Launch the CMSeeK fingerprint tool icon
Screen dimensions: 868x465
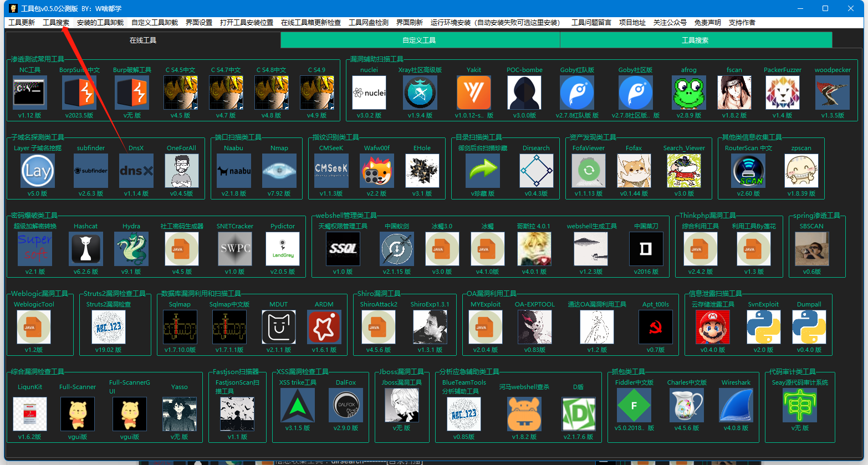(331, 171)
